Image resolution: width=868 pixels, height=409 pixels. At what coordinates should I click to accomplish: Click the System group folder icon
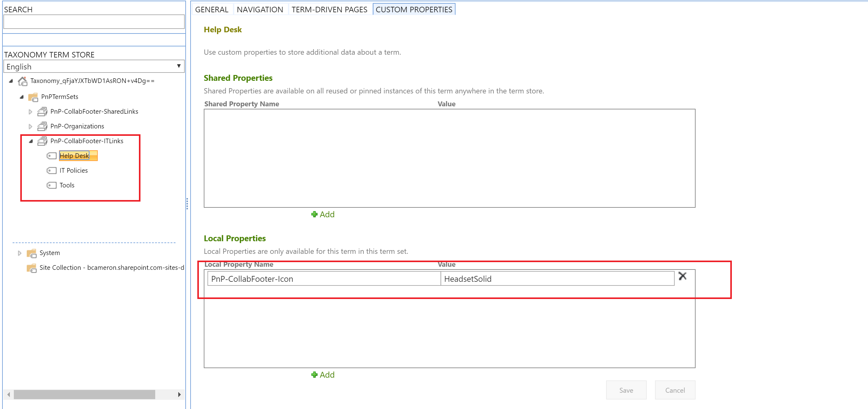(31, 253)
